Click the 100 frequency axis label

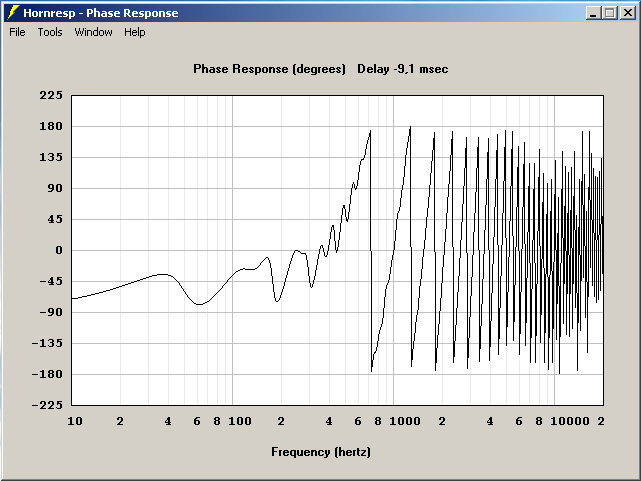pos(240,421)
